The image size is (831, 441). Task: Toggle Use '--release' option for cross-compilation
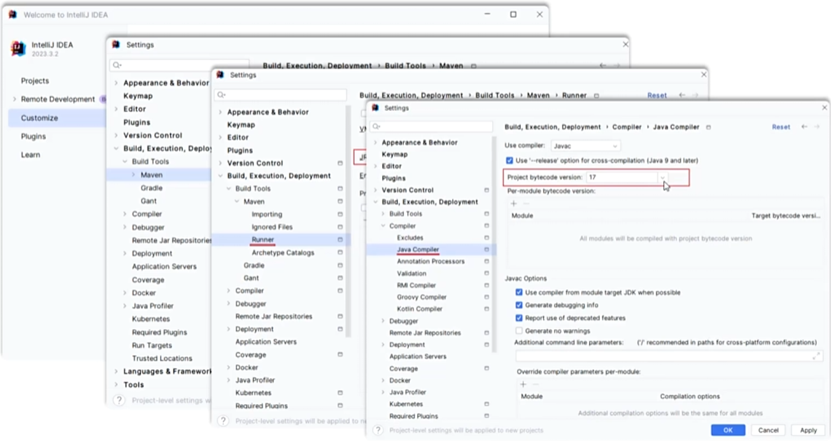coord(509,160)
